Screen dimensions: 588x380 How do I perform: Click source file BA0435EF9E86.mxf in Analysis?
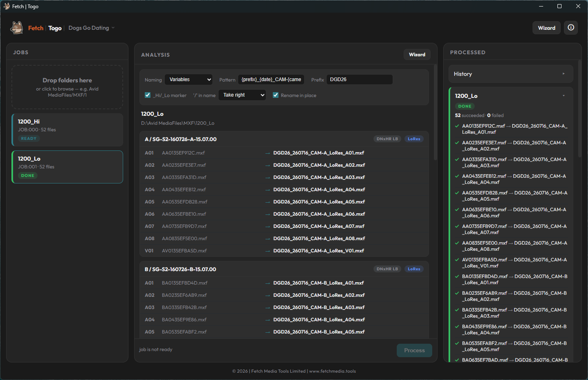click(184, 320)
